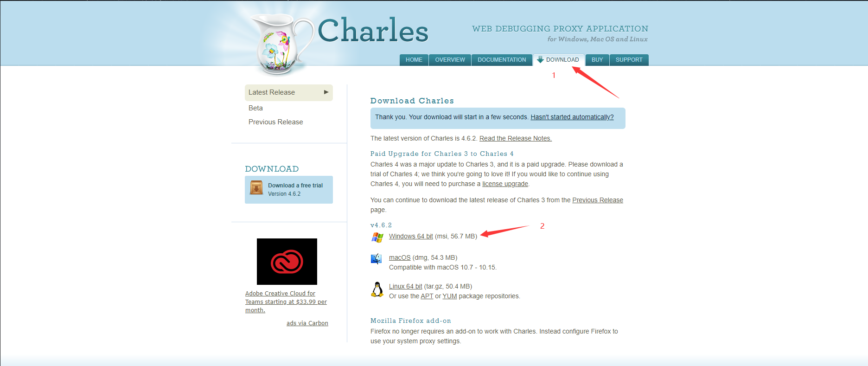Open the Home tab
868x366 pixels.
point(414,60)
